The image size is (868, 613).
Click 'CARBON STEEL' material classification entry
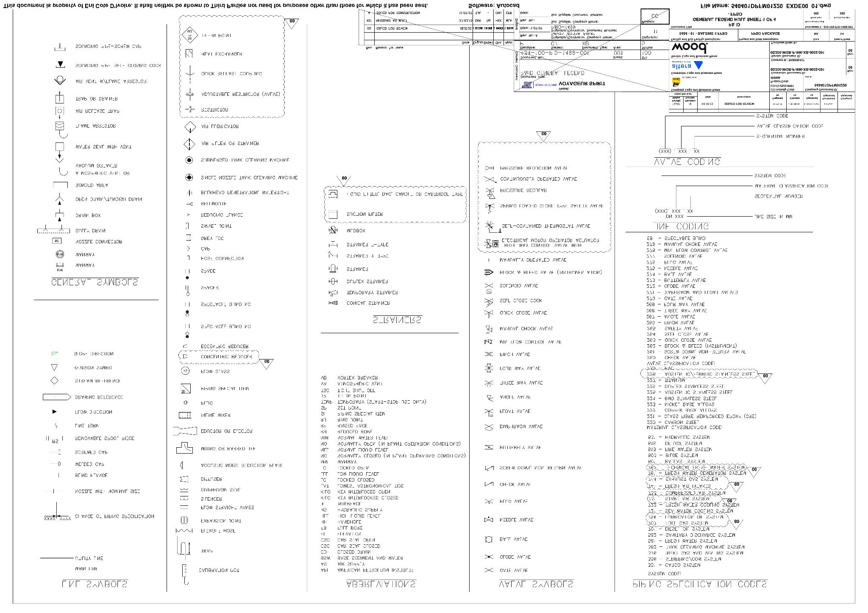pyautogui.click(x=673, y=422)
